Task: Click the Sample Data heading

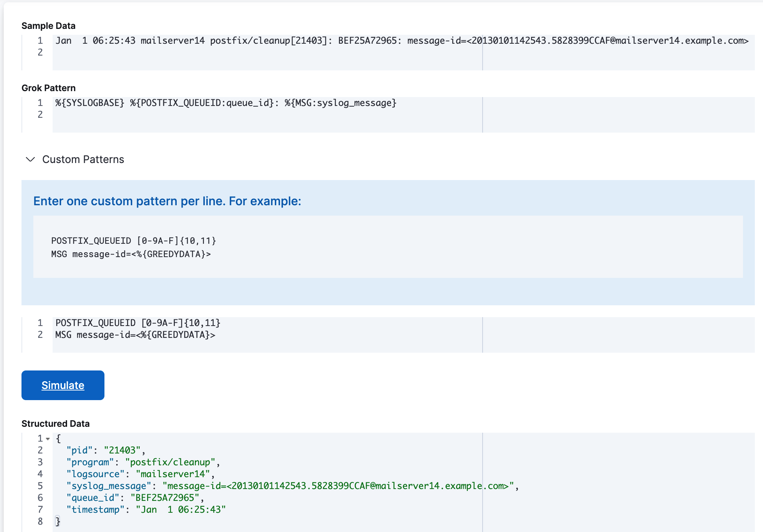Action: [48, 26]
